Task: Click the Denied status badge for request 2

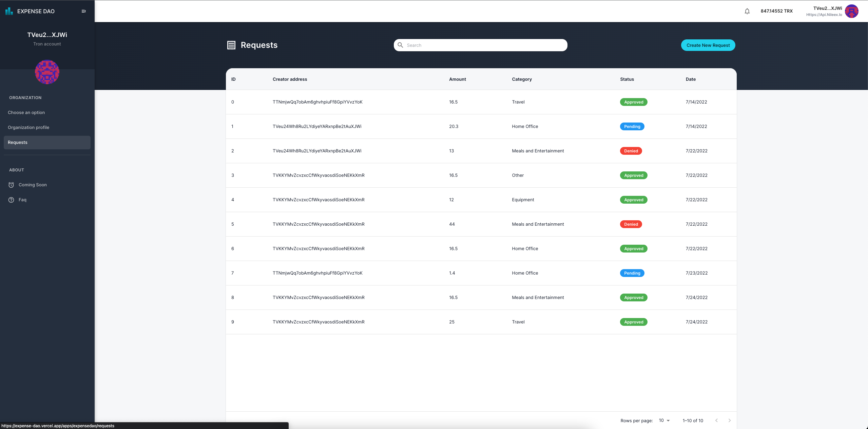Action: point(631,151)
